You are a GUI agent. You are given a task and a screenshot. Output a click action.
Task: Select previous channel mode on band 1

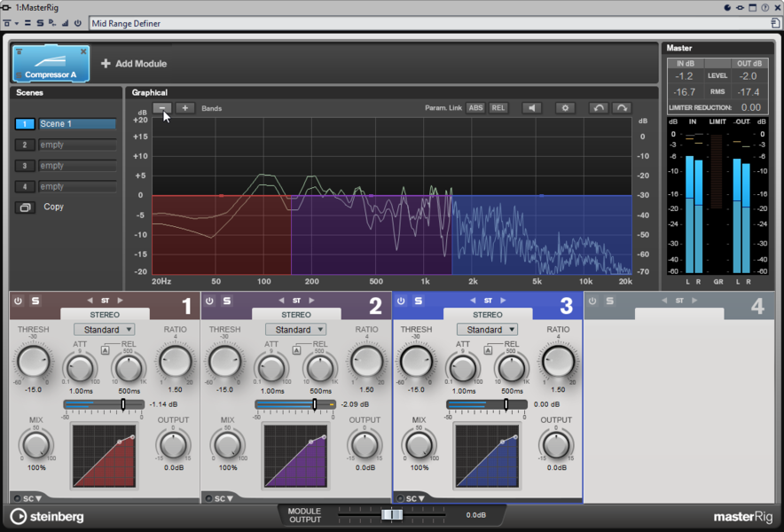coord(90,301)
